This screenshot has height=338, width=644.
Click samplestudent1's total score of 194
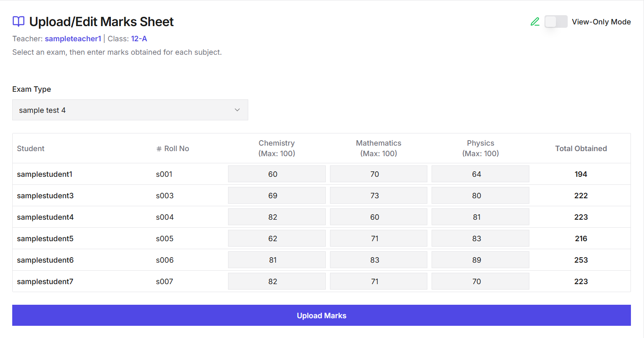click(x=581, y=174)
